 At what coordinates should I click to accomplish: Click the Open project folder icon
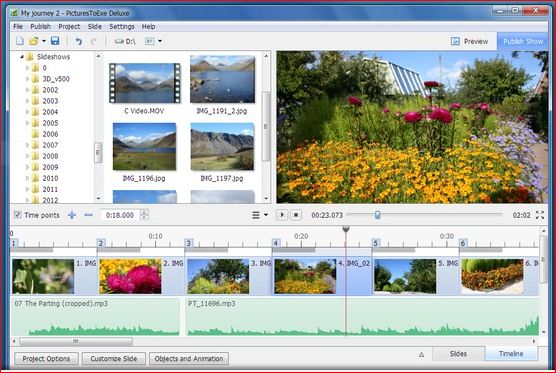pyautogui.click(x=34, y=41)
